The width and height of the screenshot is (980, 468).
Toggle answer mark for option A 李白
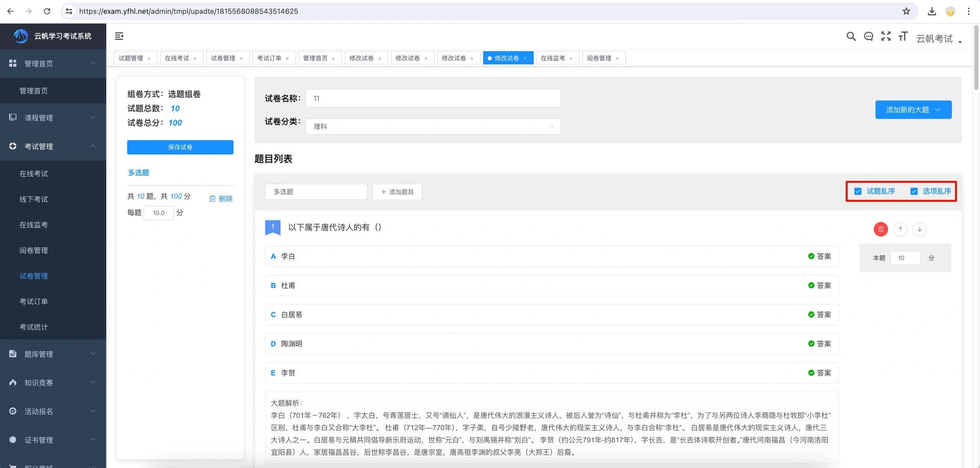tap(819, 256)
